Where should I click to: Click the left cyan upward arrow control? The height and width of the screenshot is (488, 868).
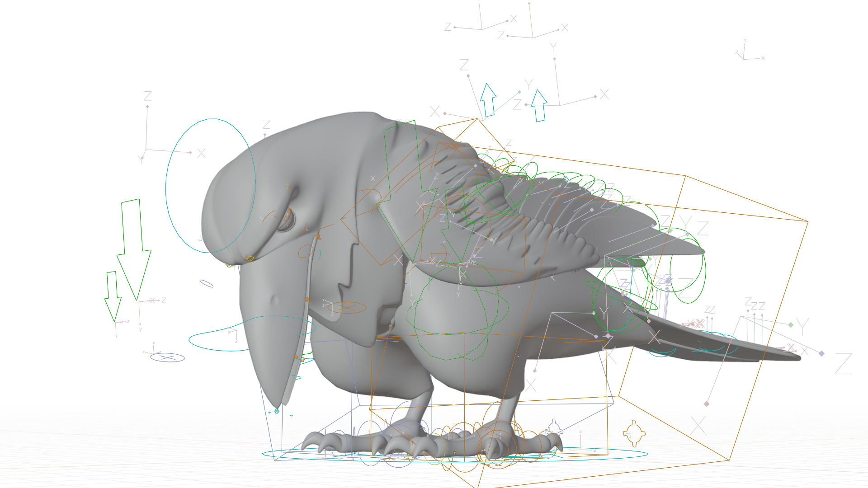(x=488, y=100)
